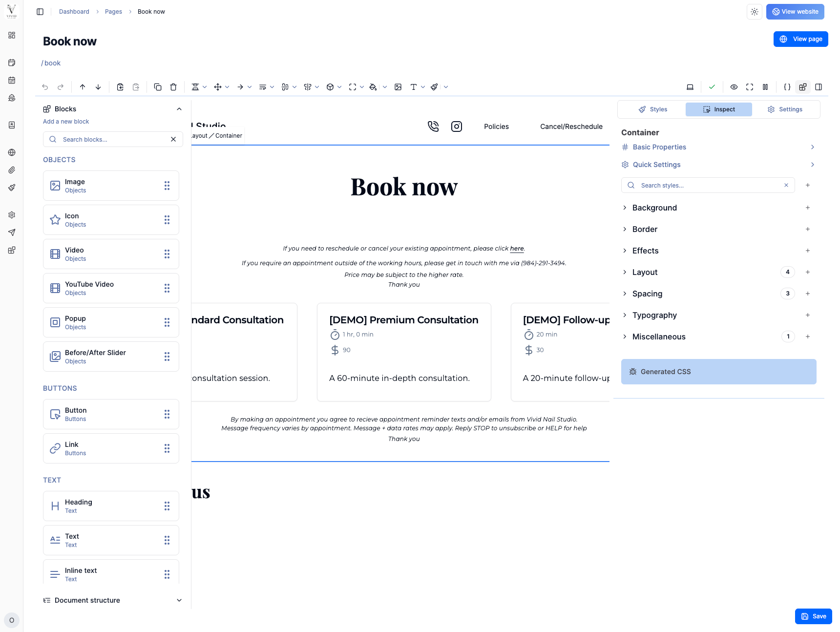
Task: Select the Duplicate element icon
Action: pyautogui.click(x=158, y=87)
